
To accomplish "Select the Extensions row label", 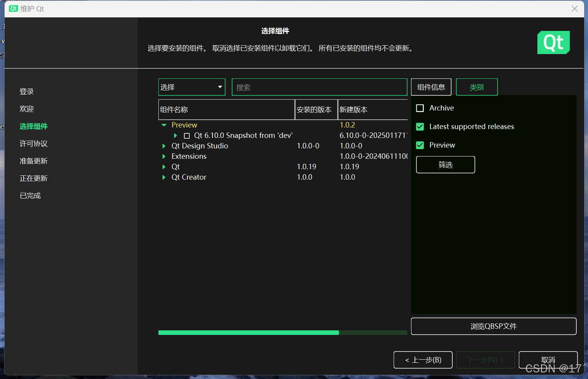I will [x=189, y=156].
